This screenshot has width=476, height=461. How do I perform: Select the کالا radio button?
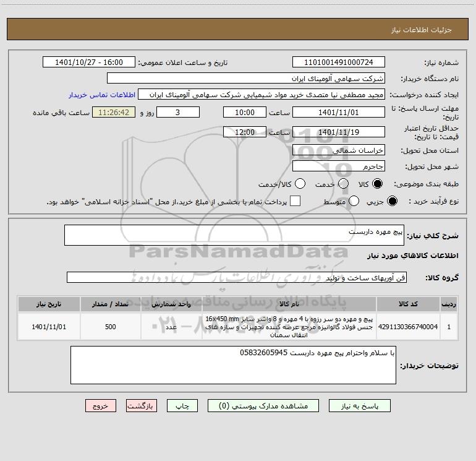point(377,184)
